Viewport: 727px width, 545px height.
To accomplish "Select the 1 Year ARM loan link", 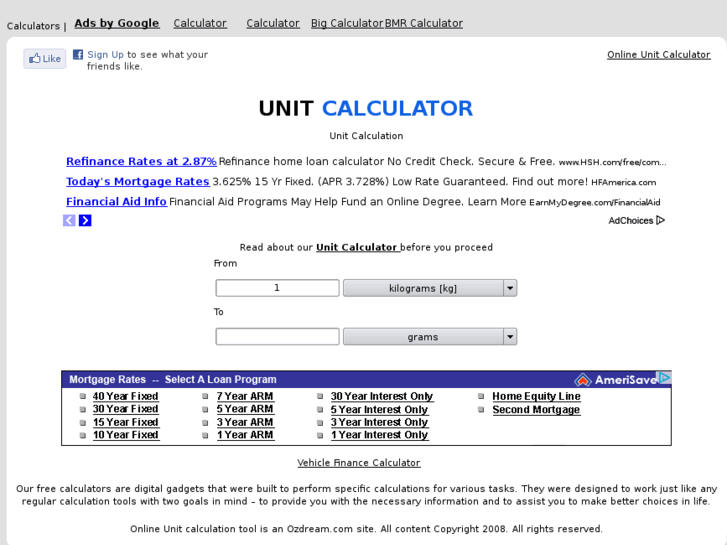I will [x=245, y=435].
